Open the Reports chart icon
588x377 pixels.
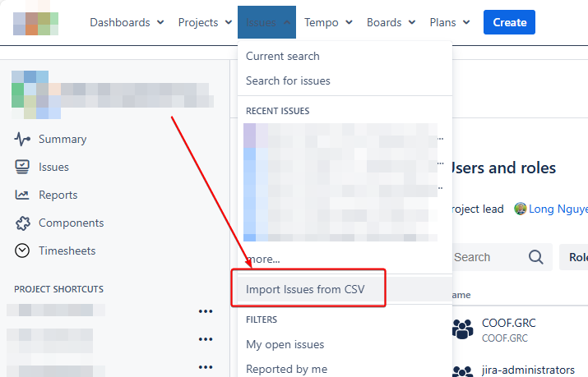22,195
